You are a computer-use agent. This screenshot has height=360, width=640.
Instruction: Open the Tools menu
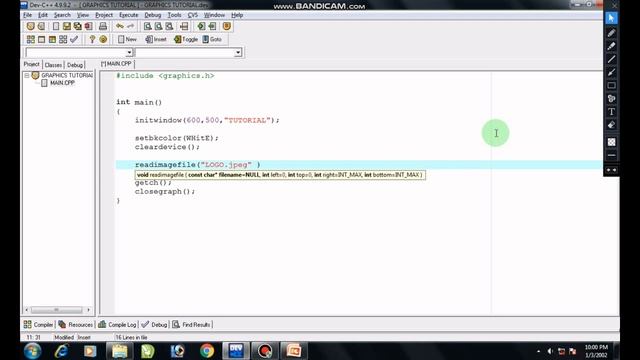[x=174, y=15]
